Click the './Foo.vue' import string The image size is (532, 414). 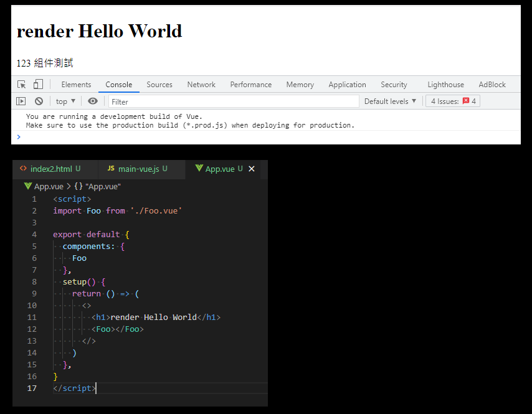156,211
